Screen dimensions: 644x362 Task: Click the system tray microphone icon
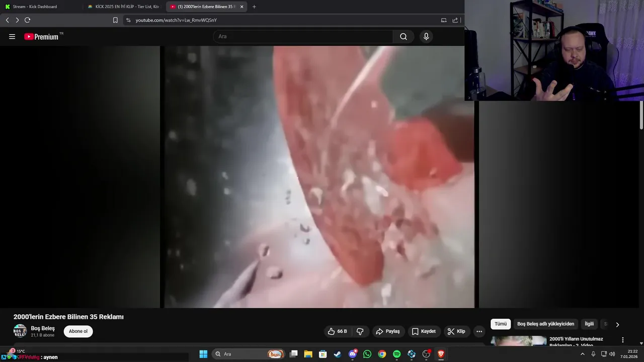click(x=593, y=354)
